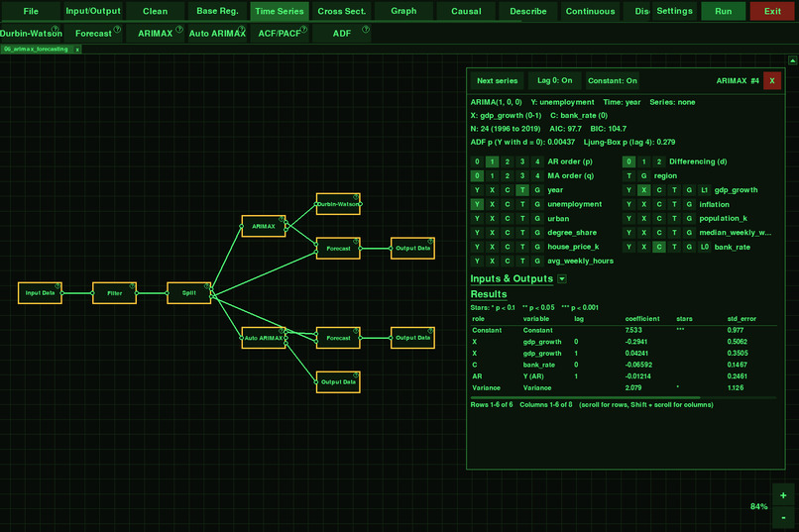Close the 06_arimax_forecasting tab with its x
Screen dimensions: 799x532
pyautogui.click(x=77, y=50)
